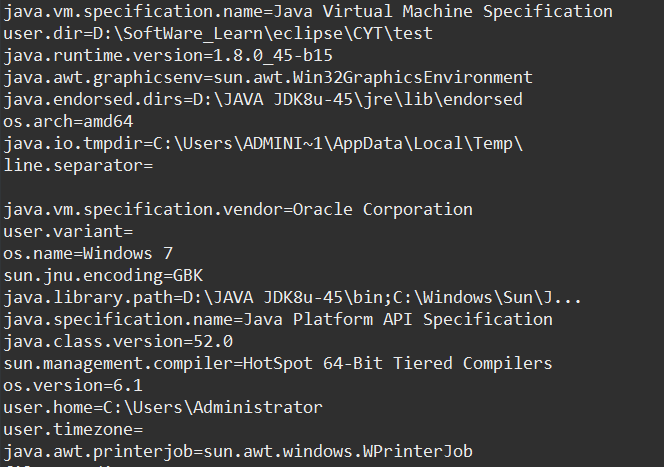Click the user.dir path line

(218, 33)
